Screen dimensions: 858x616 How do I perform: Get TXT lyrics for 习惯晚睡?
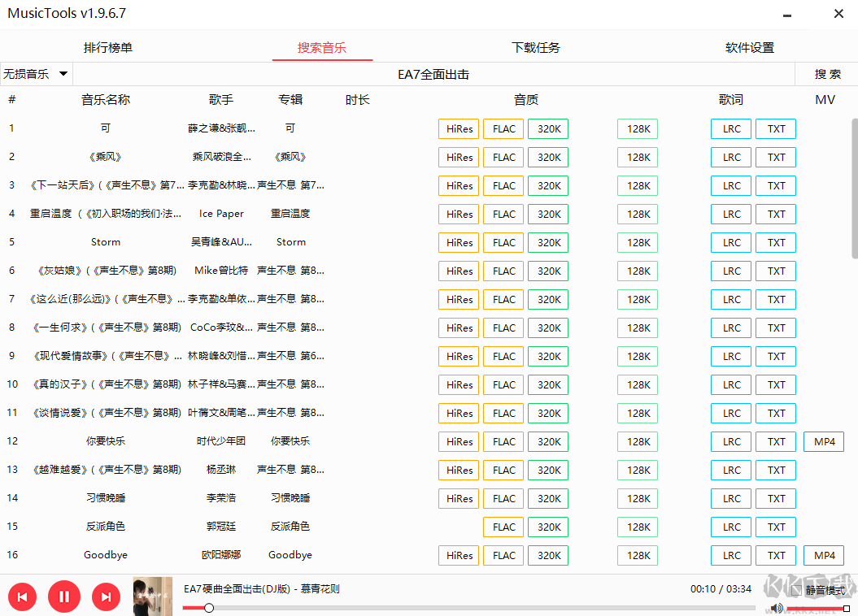point(775,498)
